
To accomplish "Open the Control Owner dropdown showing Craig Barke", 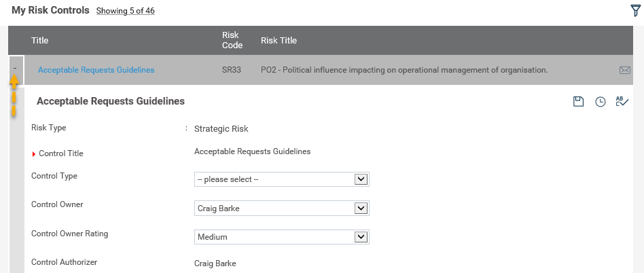I will coord(281,208).
